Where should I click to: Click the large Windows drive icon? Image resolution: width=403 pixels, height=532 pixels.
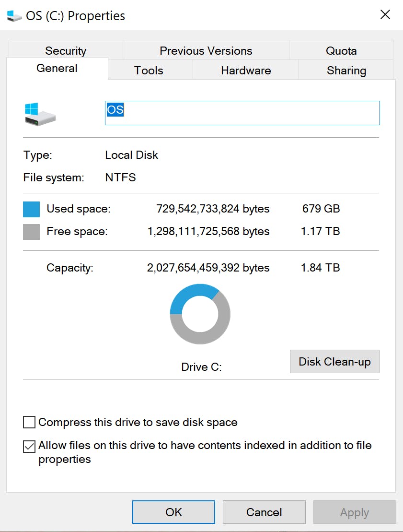point(40,114)
